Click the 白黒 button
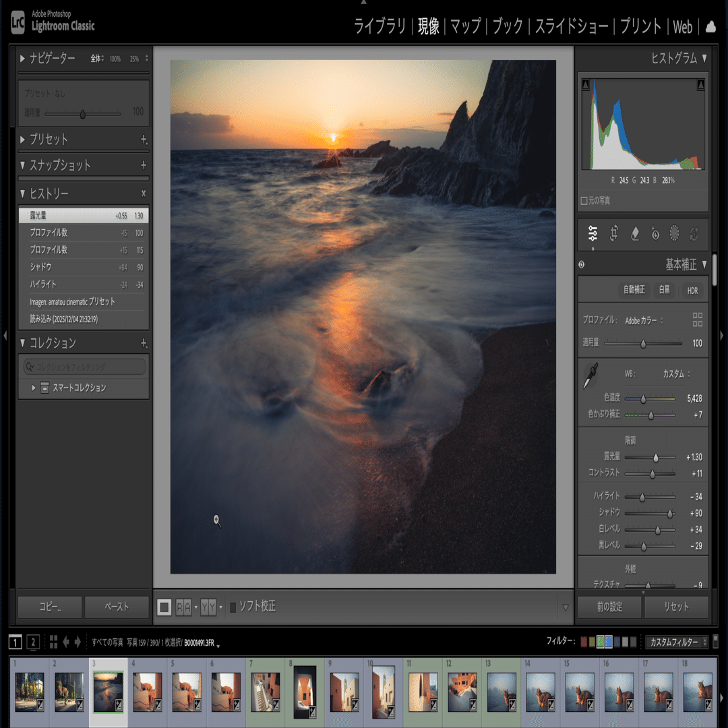 click(x=665, y=290)
